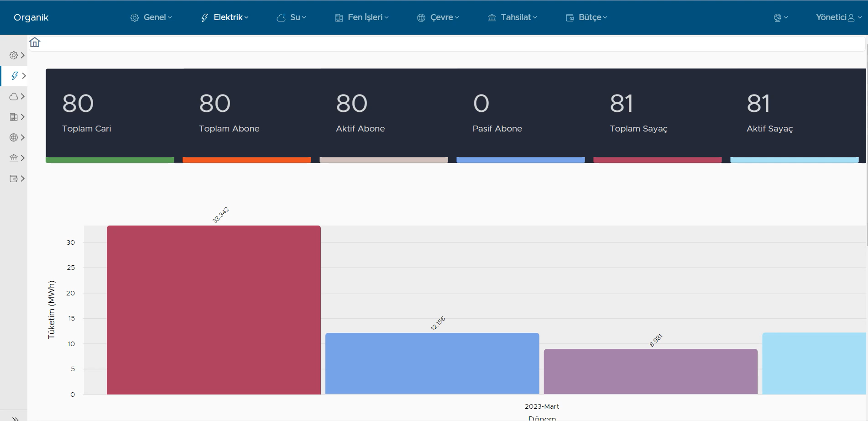Viewport: 868px width, 421px height.
Task: Click the Organik brand link
Action: 31,17
